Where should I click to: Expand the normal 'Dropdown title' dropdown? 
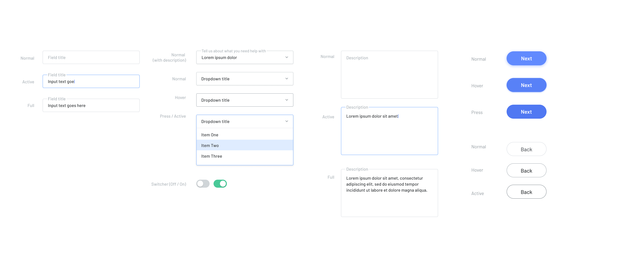(x=244, y=78)
